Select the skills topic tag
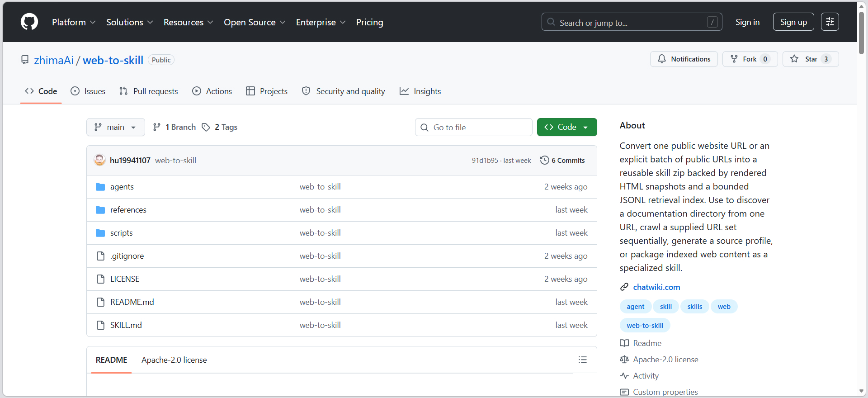The image size is (868, 398). click(x=695, y=307)
